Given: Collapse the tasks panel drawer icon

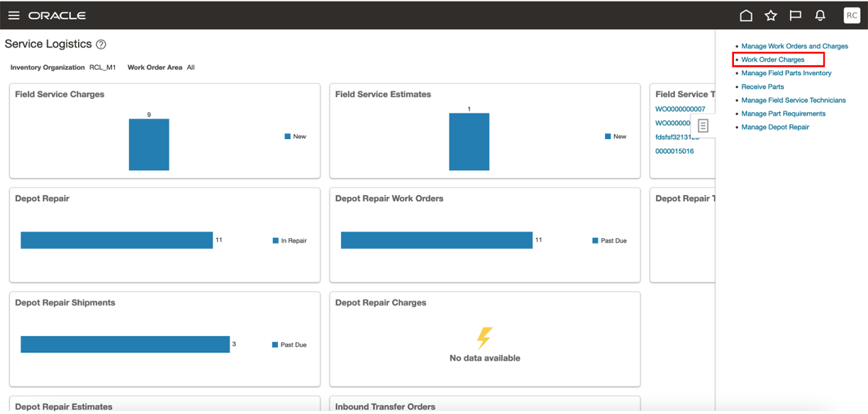Looking at the screenshot, I should tap(703, 125).
